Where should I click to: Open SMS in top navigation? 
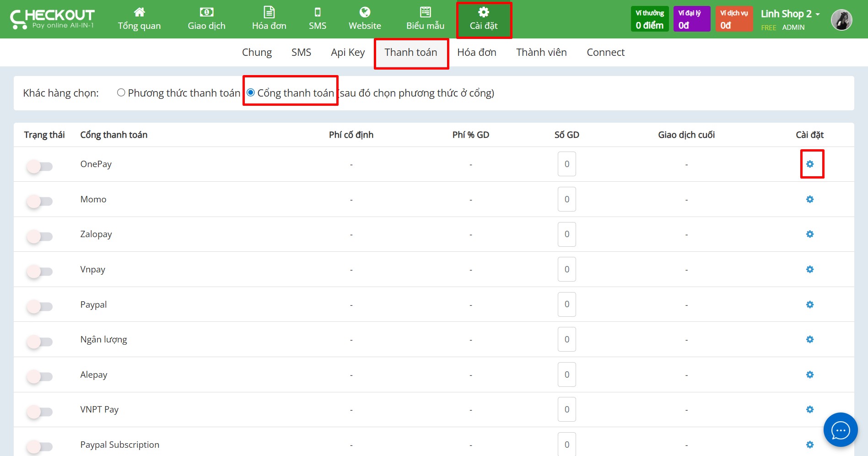click(318, 19)
